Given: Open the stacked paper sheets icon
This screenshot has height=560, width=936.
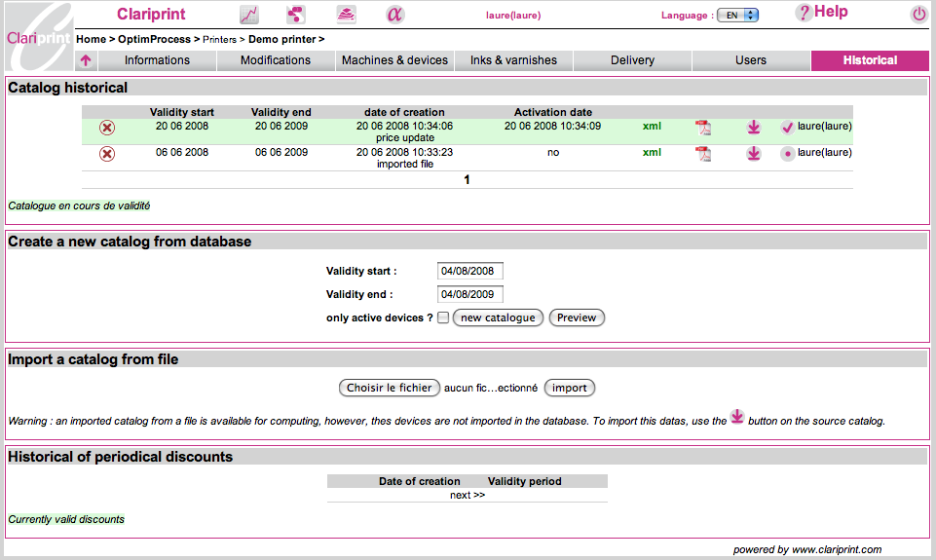Looking at the screenshot, I should point(346,15).
